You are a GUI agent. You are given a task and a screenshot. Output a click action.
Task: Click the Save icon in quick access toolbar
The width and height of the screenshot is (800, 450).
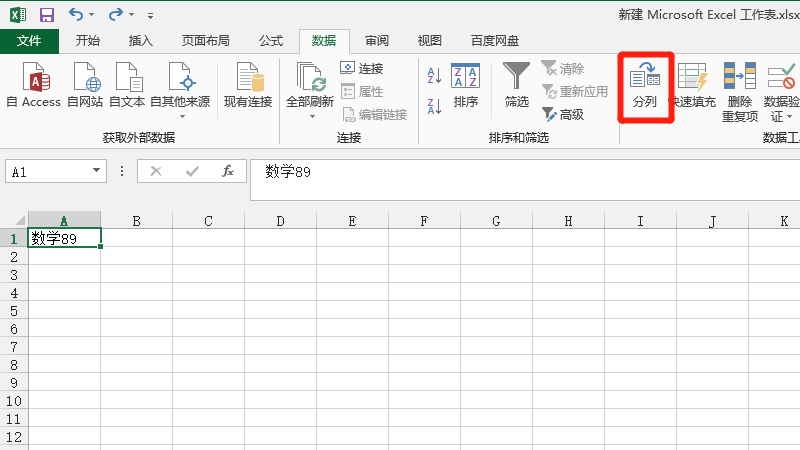46,15
